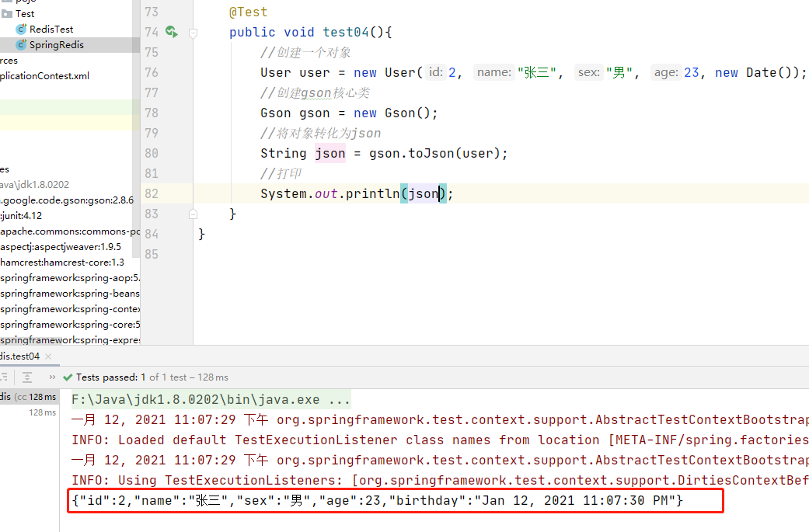Run test04 using the gutter run icon
809x532 pixels.
pos(171,32)
